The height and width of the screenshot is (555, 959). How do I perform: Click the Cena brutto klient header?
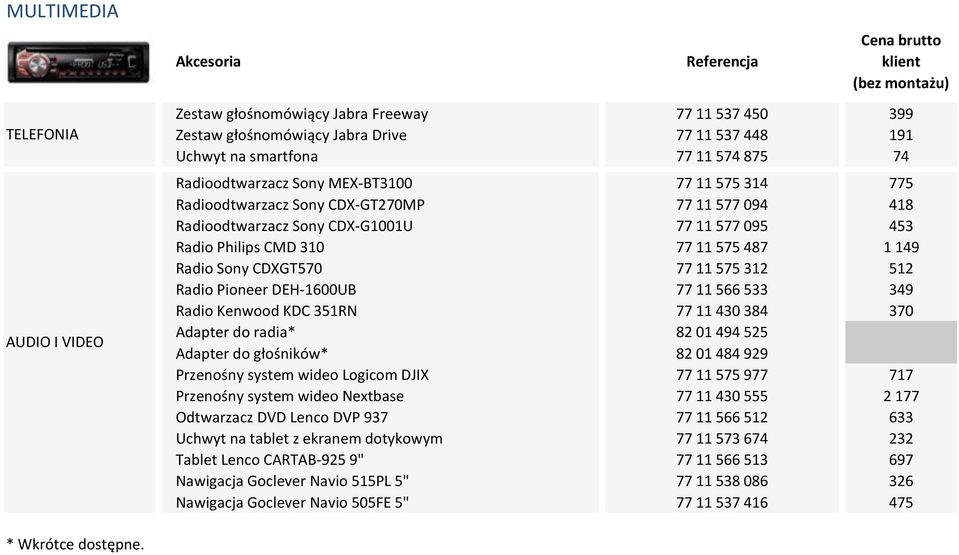point(901,62)
